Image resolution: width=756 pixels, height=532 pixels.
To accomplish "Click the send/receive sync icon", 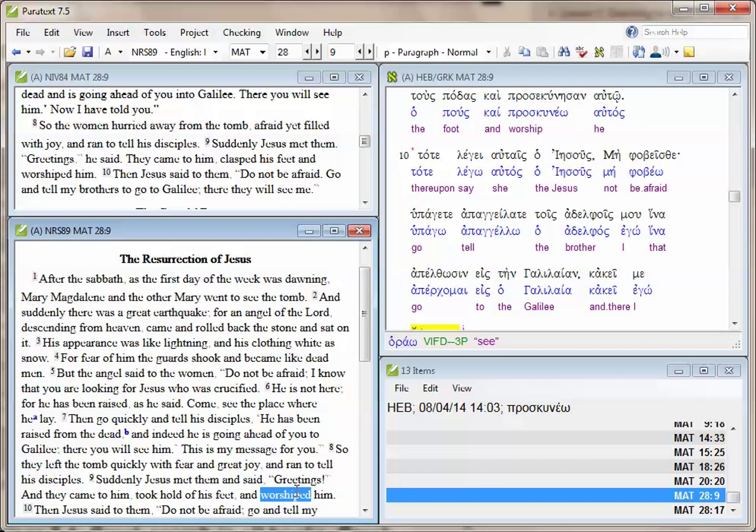I will coord(639,52).
